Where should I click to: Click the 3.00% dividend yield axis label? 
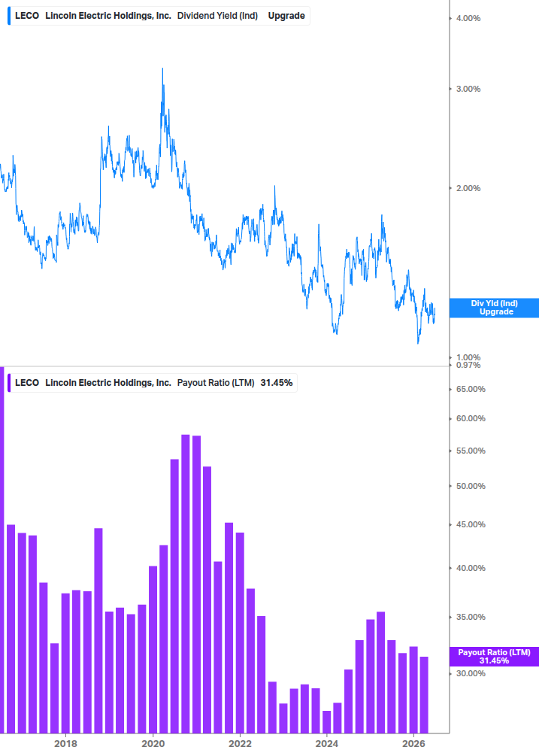(x=468, y=89)
